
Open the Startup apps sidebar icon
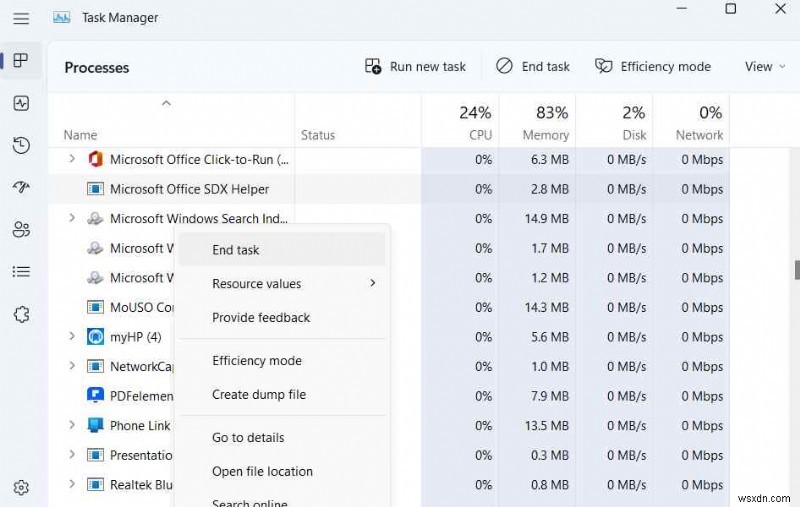(21, 187)
